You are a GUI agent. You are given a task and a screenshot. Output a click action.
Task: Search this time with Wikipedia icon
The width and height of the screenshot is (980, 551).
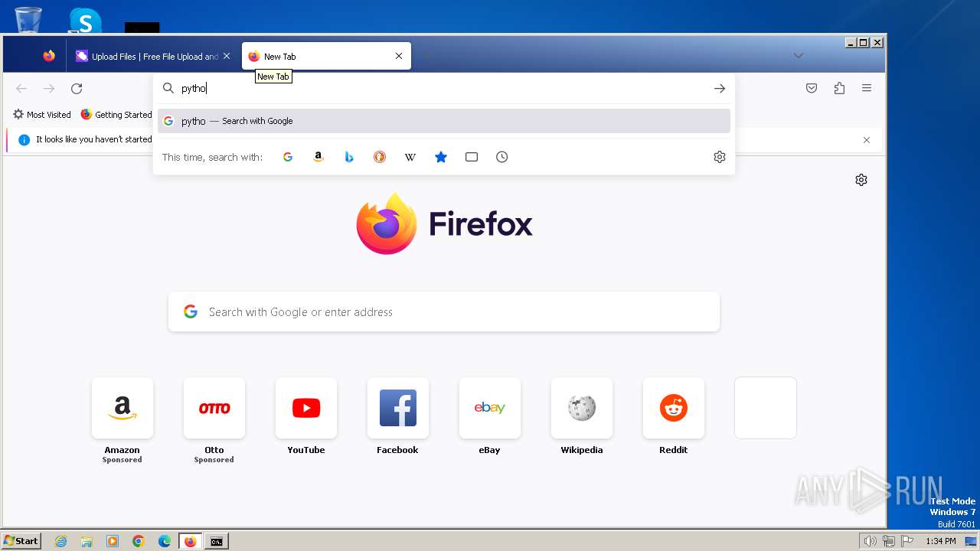(x=410, y=157)
